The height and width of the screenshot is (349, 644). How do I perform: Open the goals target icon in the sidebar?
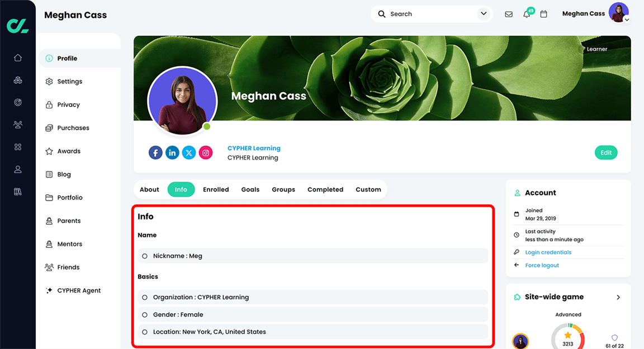pyautogui.click(x=17, y=102)
